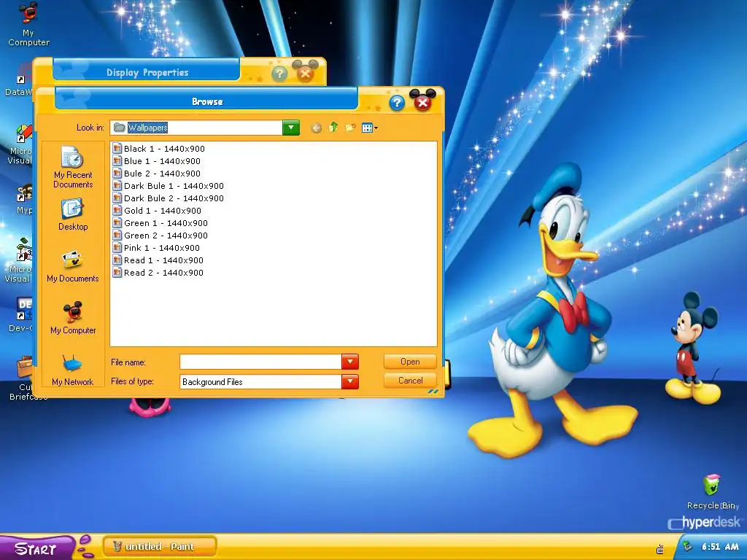This screenshot has width=747, height=560.
Task: Click help button on Display Properties window
Action: click(279, 74)
